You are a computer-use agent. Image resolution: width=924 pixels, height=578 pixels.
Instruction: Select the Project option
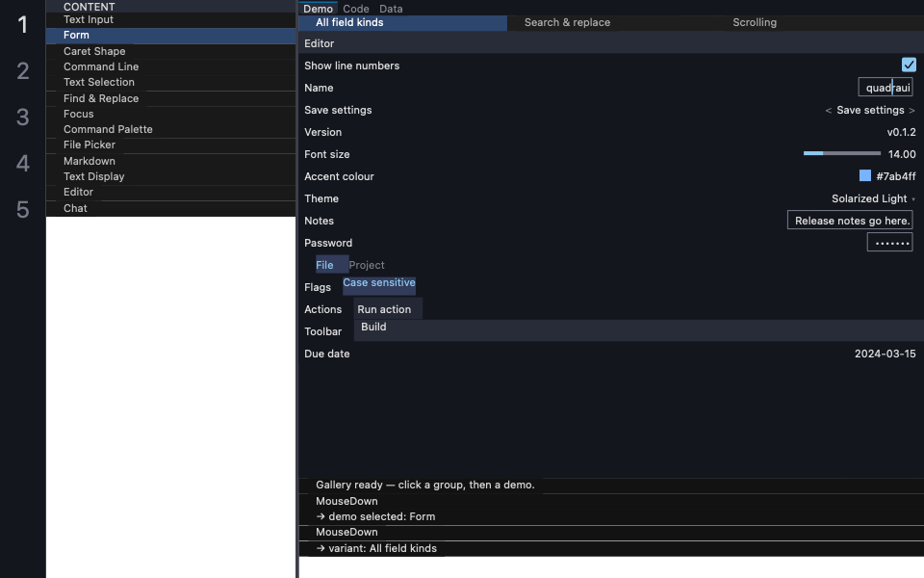tap(367, 266)
